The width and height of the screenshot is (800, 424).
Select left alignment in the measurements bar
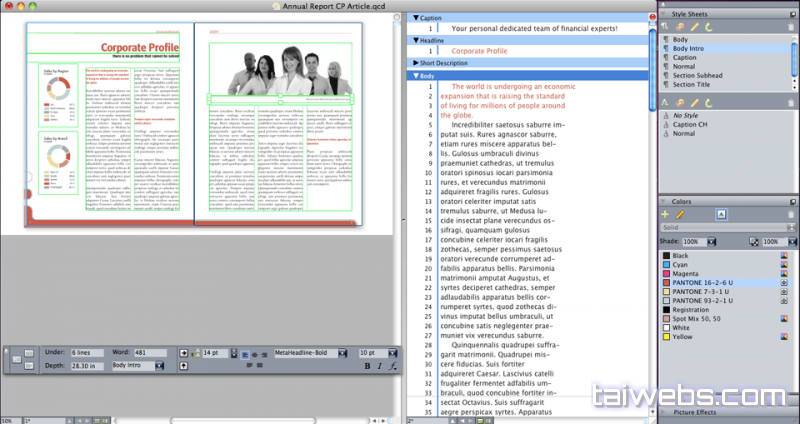tap(245, 354)
